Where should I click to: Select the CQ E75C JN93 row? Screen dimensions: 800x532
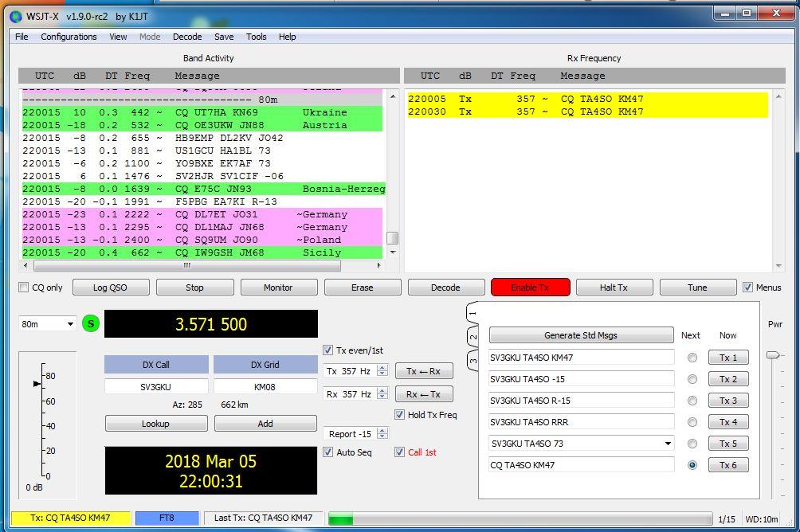coord(202,189)
